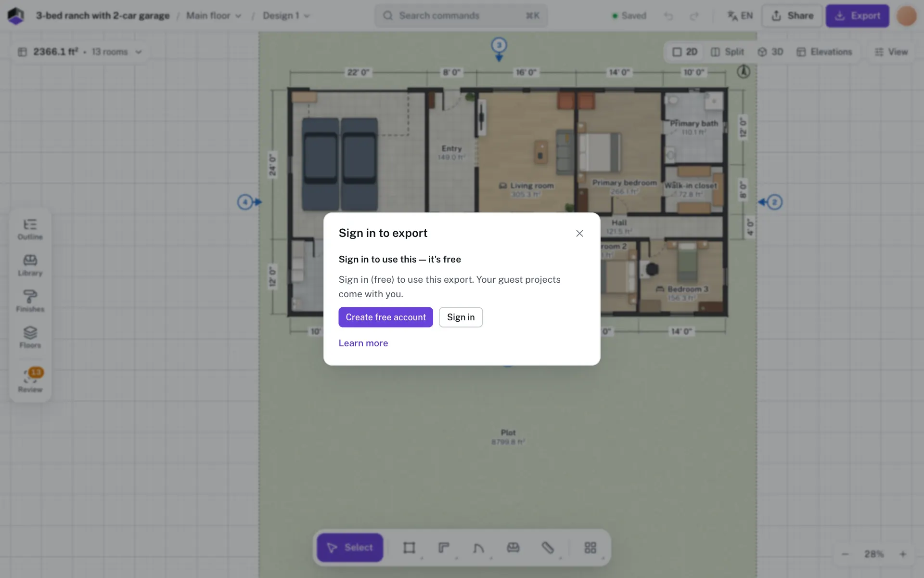Click the app logo icon
924x578 pixels.
(x=16, y=16)
